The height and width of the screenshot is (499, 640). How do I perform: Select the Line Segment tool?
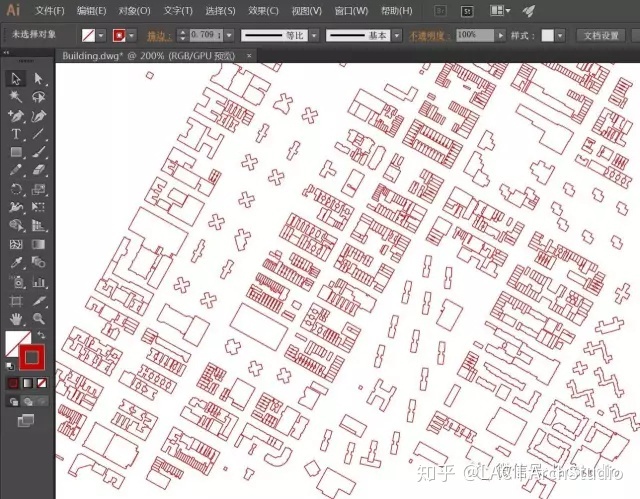[38, 134]
